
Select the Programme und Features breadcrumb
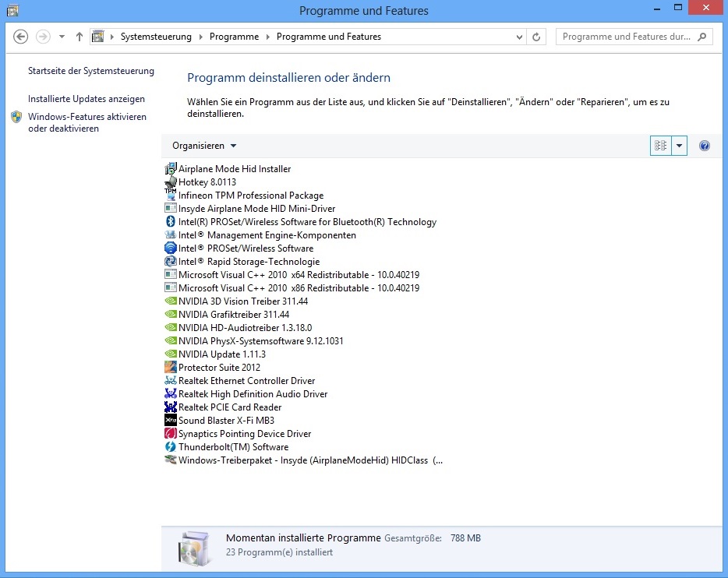pyautogui.click(x=329, y=37)
